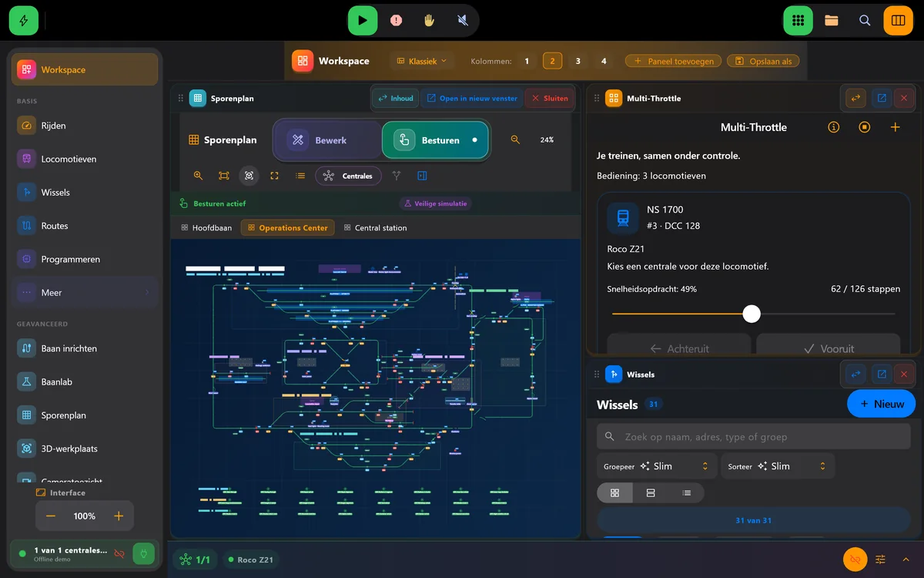Click the NS 1700 speed slider handle
Screen dimensions: 924x578
pos(752,314)
